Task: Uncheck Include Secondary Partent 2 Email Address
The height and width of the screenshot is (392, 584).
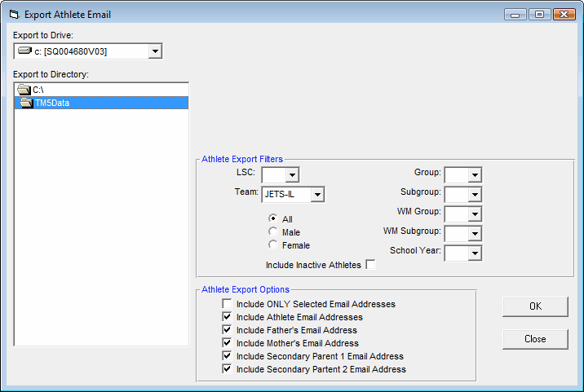Action: [227, 368]
